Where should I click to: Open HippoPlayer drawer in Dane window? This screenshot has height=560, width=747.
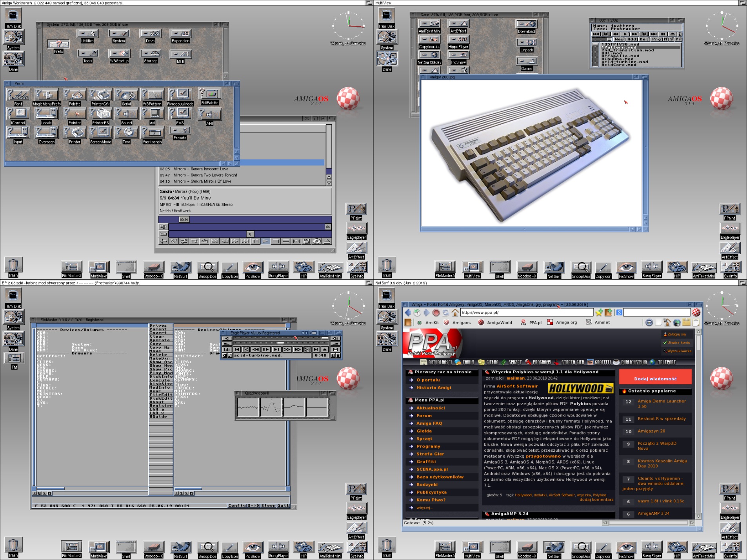(458, 42)
